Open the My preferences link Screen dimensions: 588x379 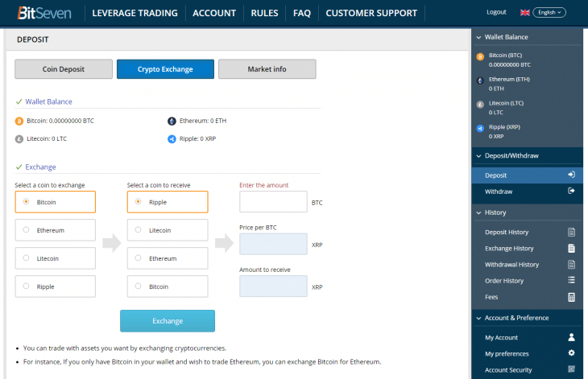click(x=507, y=354)
